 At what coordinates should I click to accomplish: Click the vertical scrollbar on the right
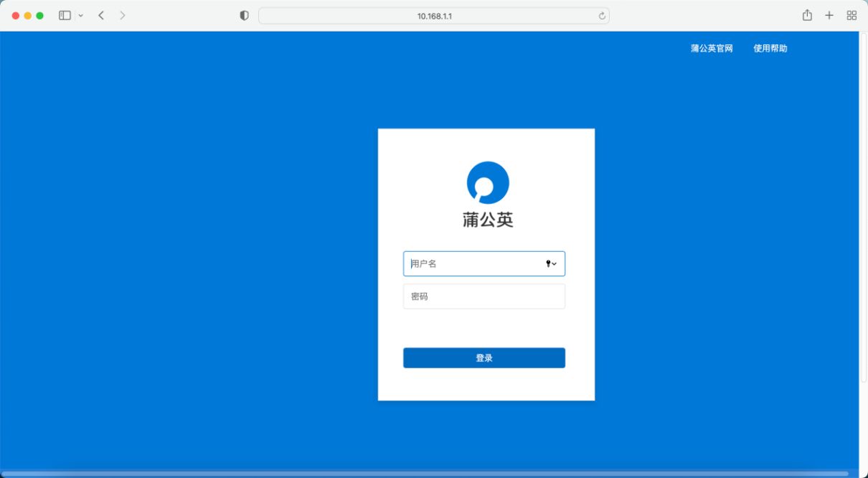863,207
